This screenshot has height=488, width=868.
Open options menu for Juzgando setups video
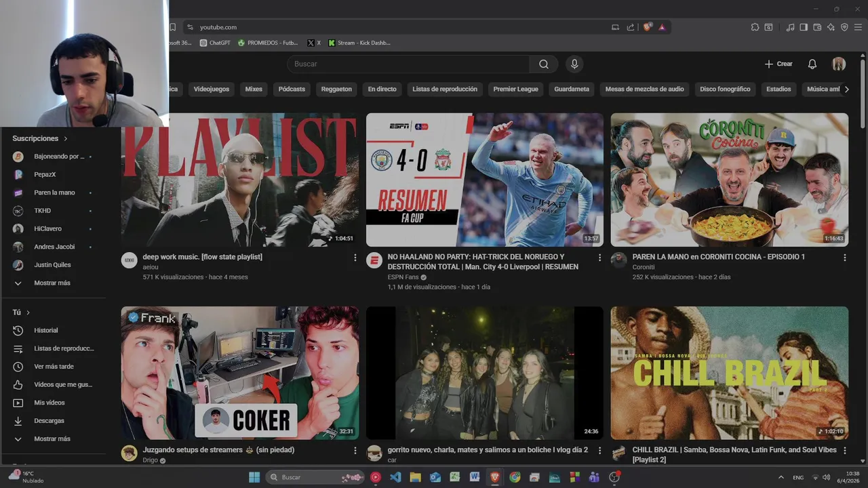355,450
